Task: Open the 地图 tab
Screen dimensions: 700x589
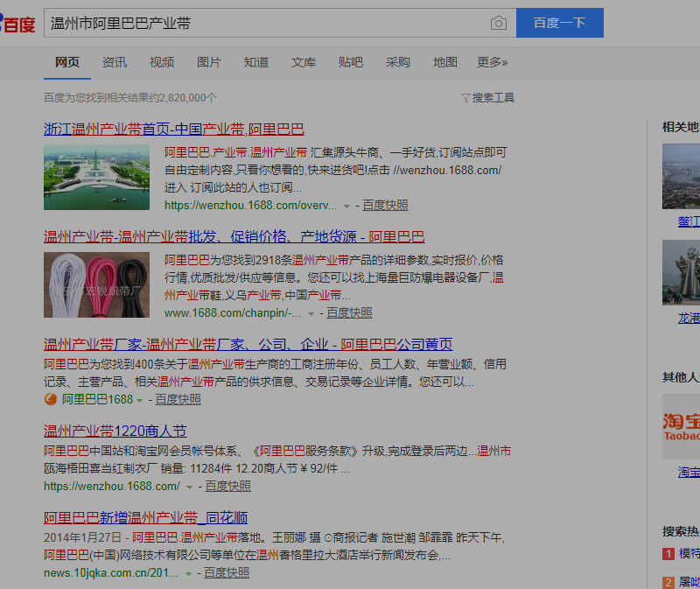Action: click(445, 62)
